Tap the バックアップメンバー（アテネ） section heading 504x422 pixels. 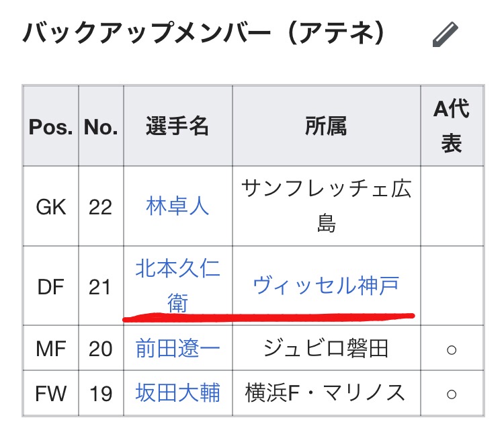pyautogui.click(x=205, y=32)
